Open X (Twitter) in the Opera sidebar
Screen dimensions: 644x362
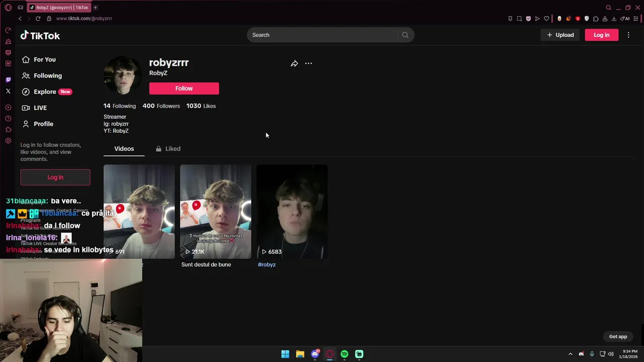8,91
